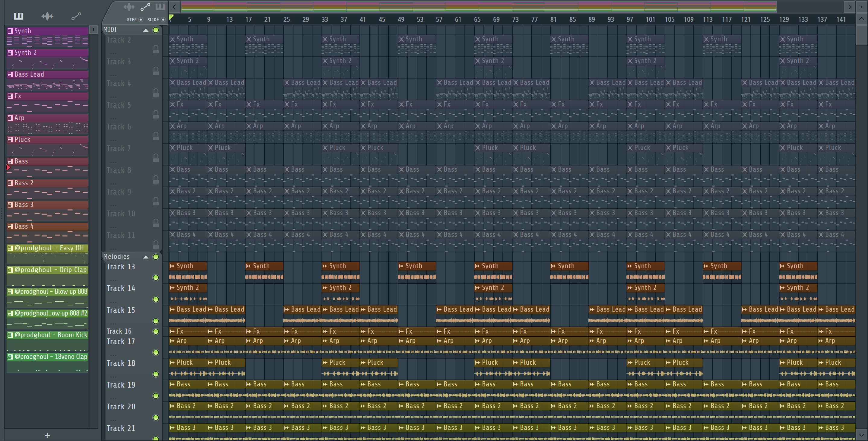
Task: Click the lock icon on Track 2
Action: [156, 49]
